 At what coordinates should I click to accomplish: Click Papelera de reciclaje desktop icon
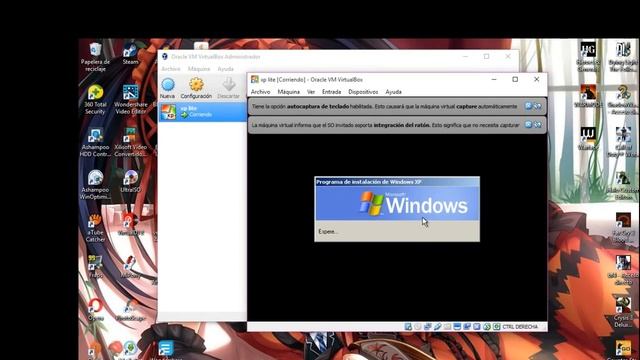tap(95, 57)
